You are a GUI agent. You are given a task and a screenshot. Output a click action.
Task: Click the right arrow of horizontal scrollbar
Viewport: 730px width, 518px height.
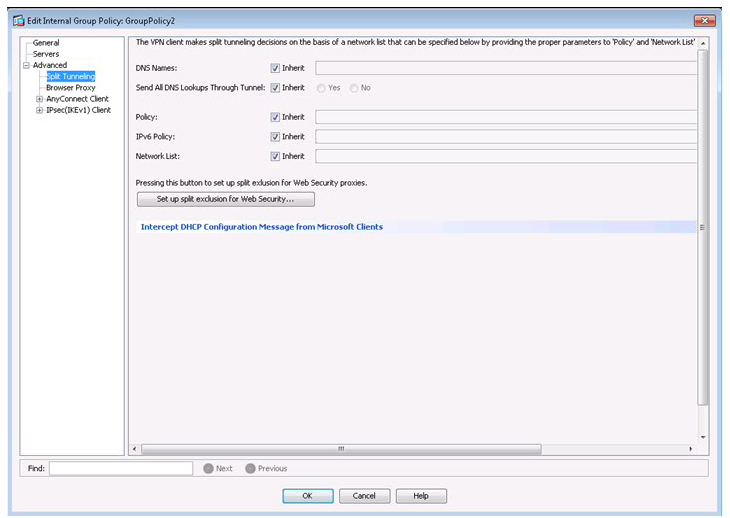(690, 449)
